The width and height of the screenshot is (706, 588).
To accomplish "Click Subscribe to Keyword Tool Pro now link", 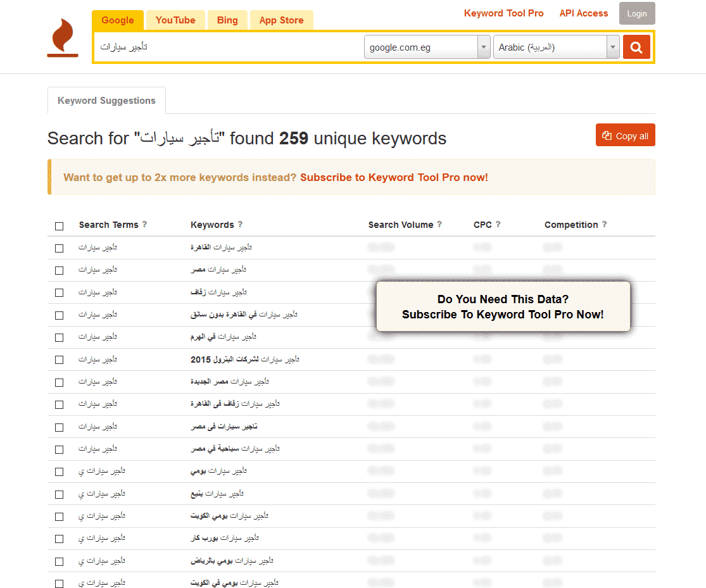I will pos(394,177).
